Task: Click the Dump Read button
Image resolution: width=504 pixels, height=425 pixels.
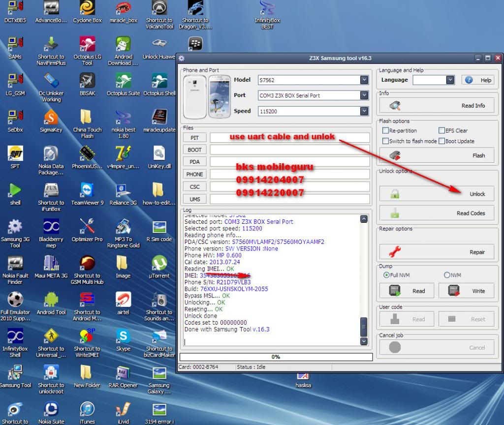Action: [407, 291]
